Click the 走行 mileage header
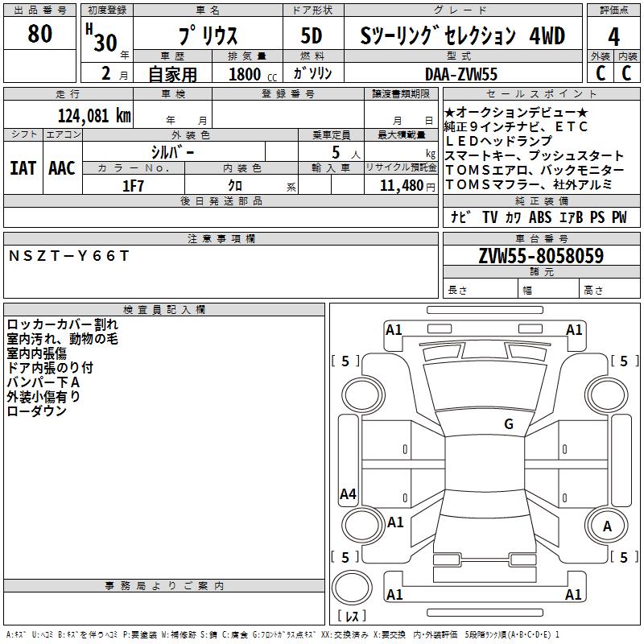 pos(68,94)
